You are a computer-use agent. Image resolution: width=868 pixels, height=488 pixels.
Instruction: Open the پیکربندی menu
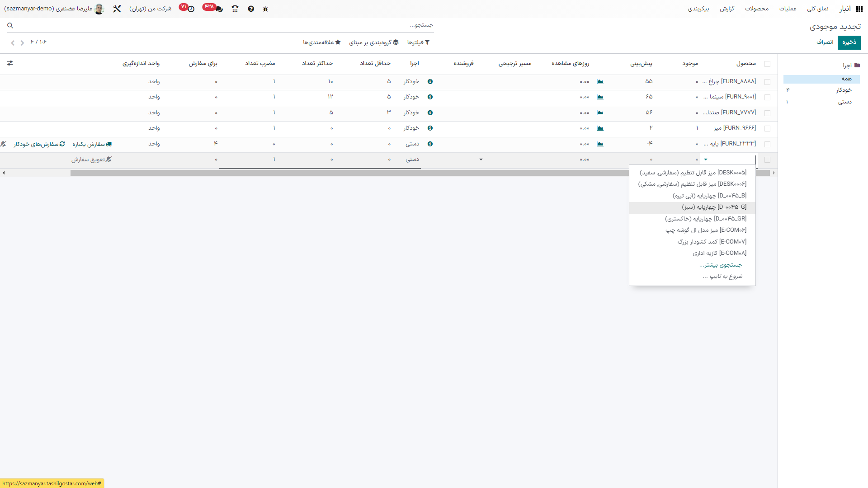click(x=698, y=9)
